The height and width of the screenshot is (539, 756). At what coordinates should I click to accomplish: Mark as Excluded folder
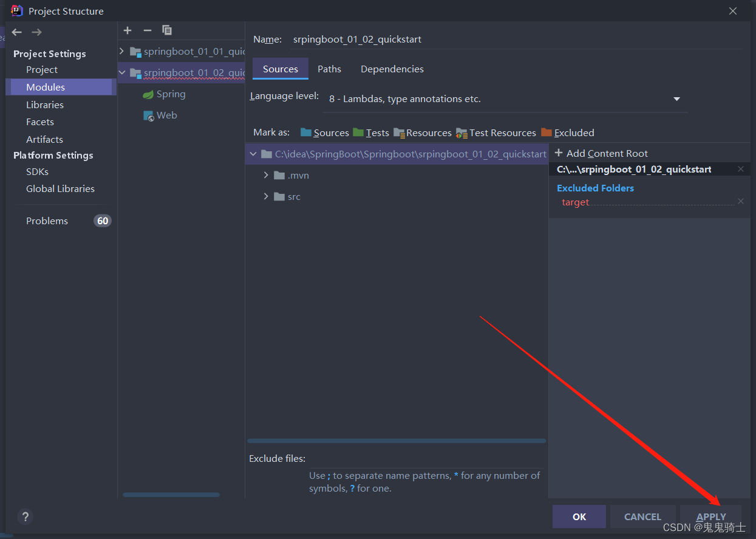click(568, 132)
